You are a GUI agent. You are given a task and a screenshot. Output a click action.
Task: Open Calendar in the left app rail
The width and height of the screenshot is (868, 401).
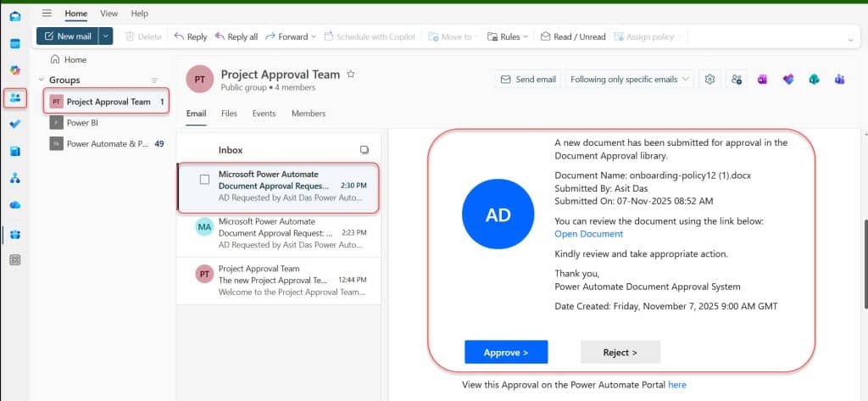15,43
